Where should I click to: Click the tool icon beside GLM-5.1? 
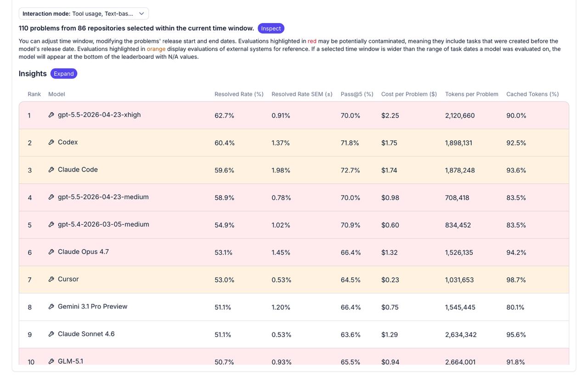tap(51, 361)
